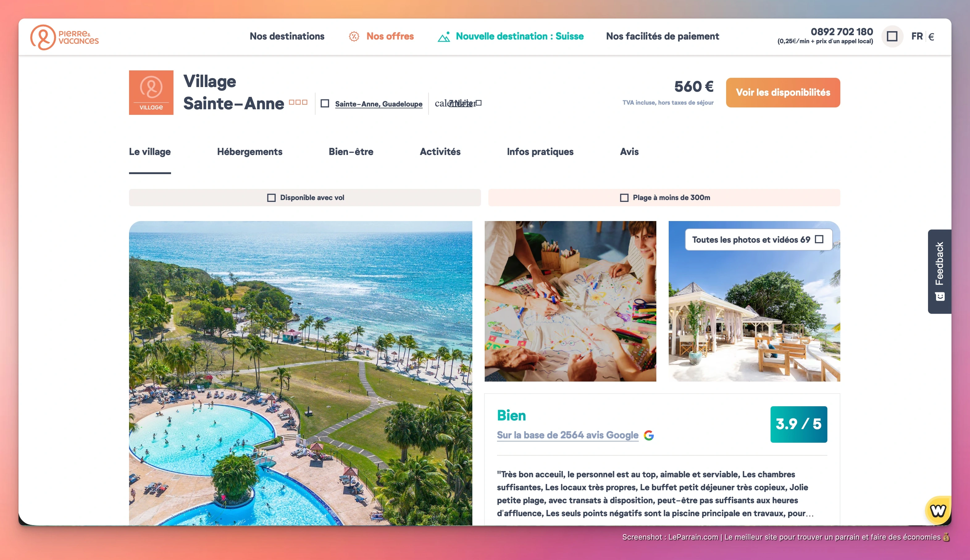Viewport: 970px width, 560px height.
Task: Click the mountain icon beside Suisse
Action: 444,37
